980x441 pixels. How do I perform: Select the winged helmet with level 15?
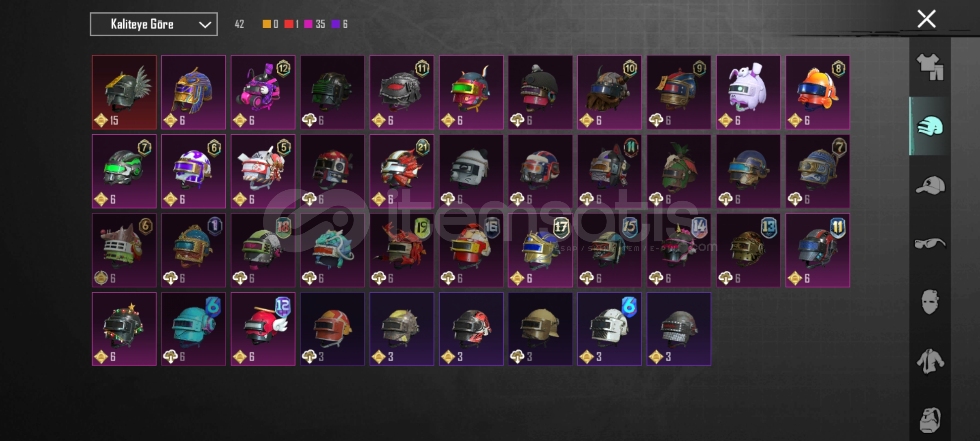[x=124, y=92]
